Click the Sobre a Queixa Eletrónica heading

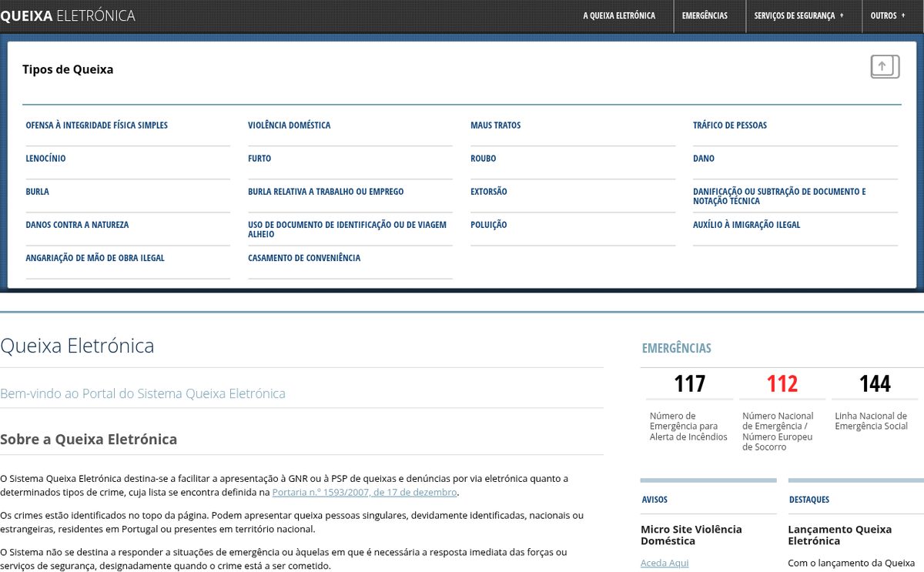coord(89,440)
